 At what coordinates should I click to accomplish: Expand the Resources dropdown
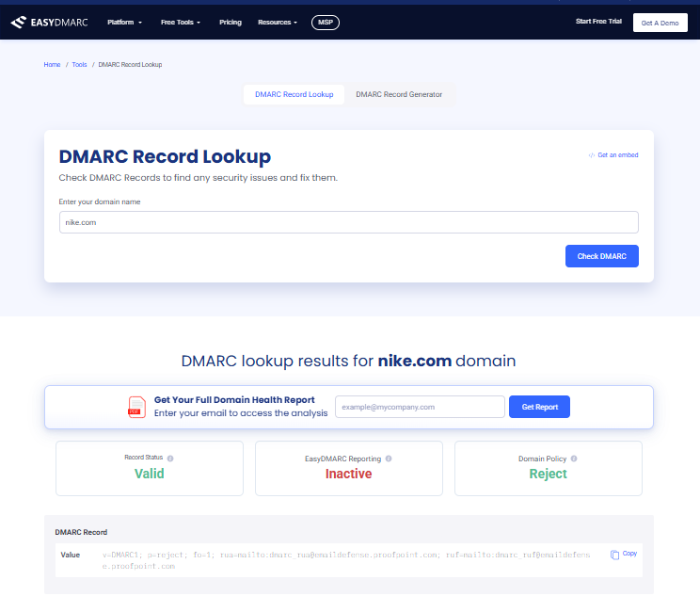278,23
